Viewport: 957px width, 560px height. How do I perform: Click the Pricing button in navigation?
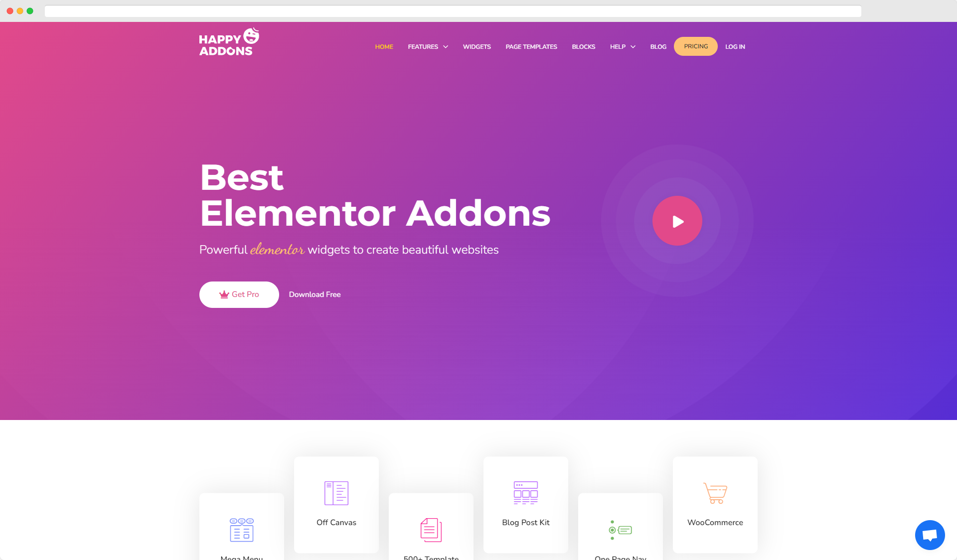[x=696, y=46]
